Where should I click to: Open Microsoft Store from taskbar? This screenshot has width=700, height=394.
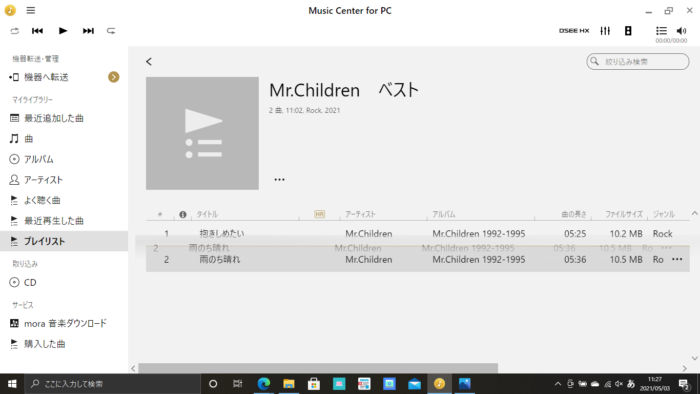click(314, 384)
